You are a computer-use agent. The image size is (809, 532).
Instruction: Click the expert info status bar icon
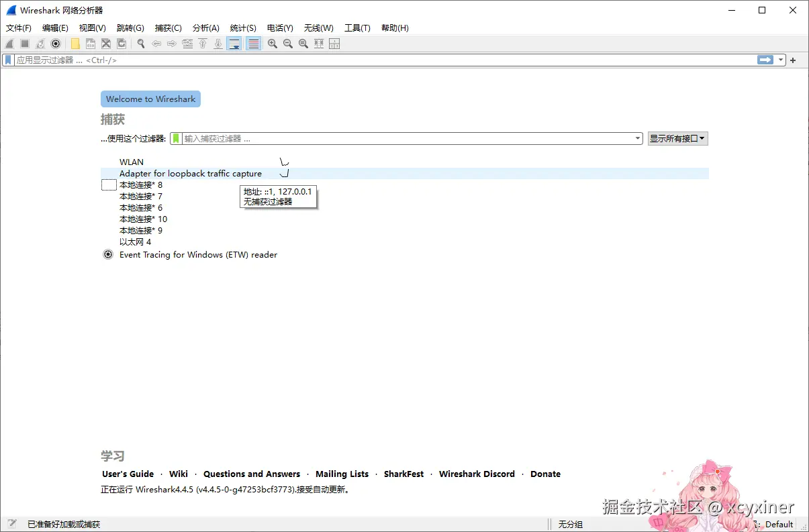[x=12, y=524]
